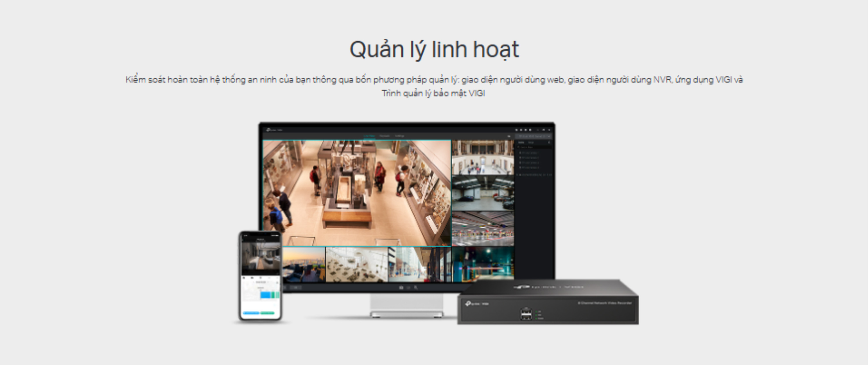
Task: Click the USB ports on the NVR front
Action: 526,314
